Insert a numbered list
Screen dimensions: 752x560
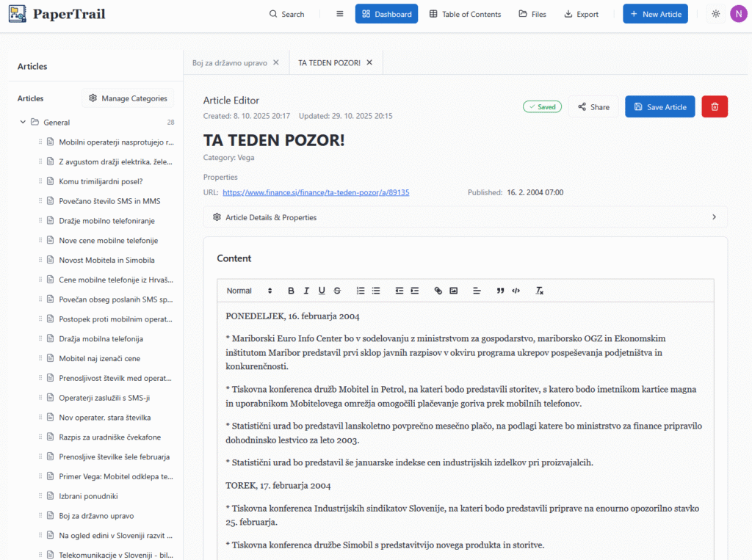click(x=361, y=291)
